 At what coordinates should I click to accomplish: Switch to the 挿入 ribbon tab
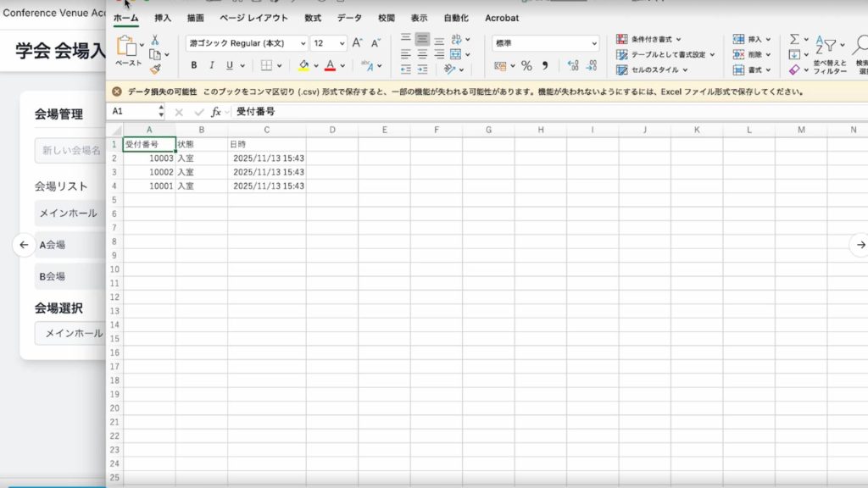(163, 18)
